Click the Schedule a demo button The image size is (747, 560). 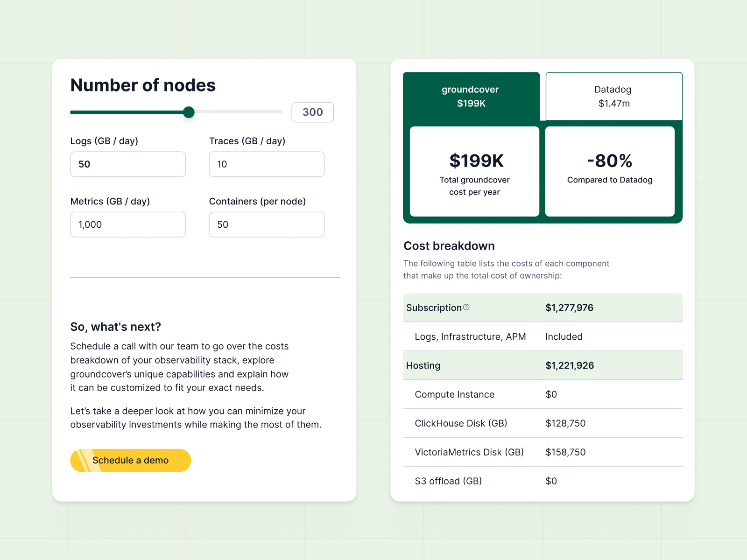(131, 460)
